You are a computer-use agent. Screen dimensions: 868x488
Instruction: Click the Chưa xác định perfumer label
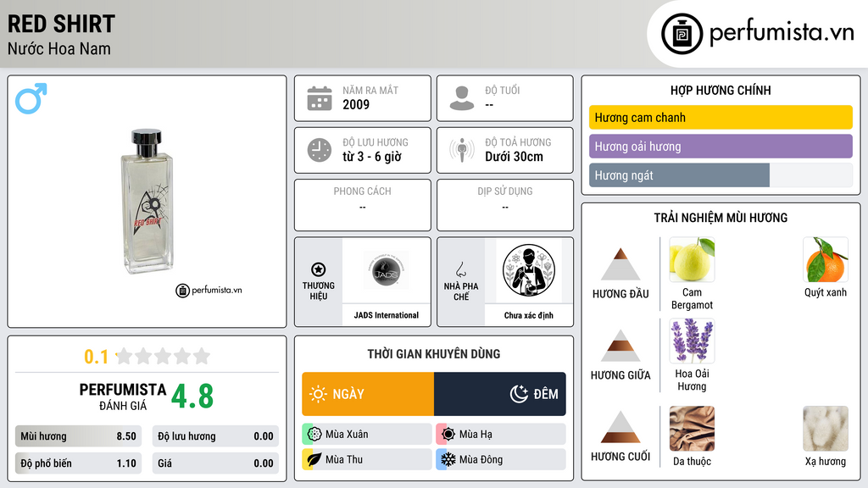tap(529, 315)
